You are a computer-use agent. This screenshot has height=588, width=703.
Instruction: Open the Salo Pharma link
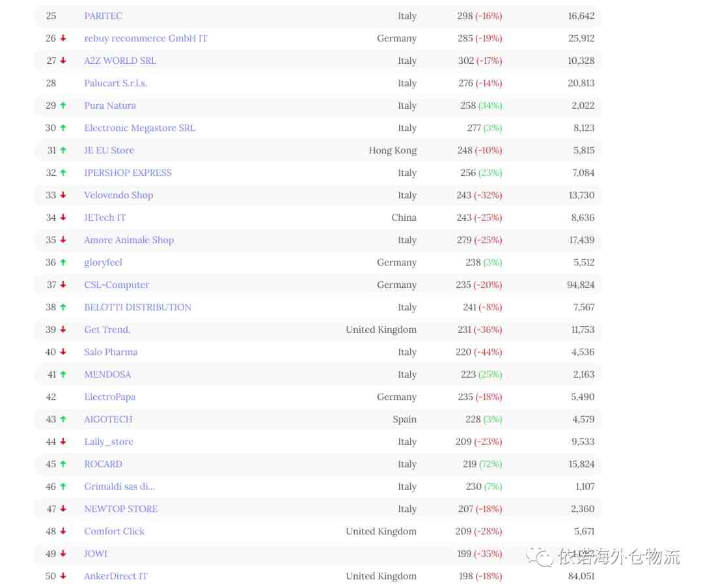click(x=111, y=352)
